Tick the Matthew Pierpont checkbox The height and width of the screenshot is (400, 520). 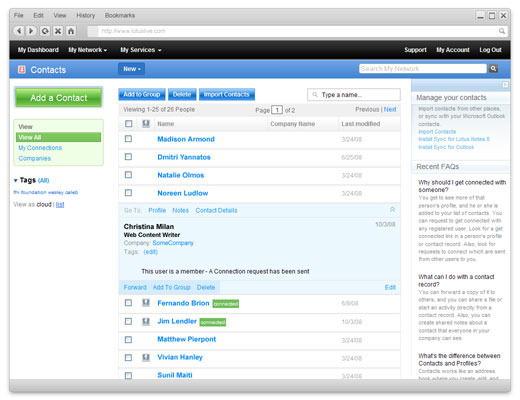pos(128,339)
